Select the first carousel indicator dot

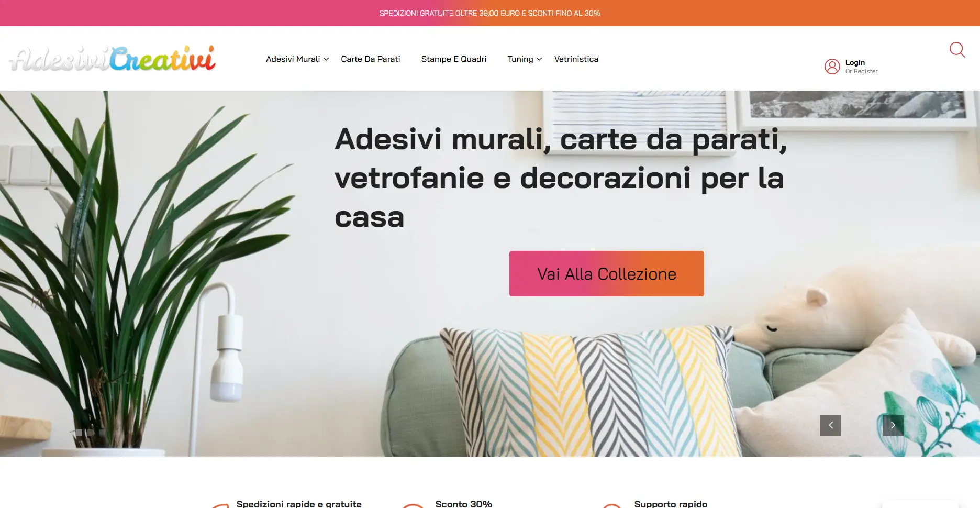click(79, 433)
